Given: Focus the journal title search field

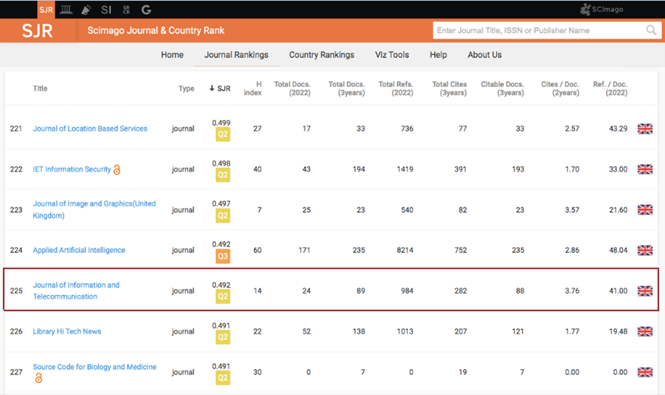Looking at the screenshot, I should point(539,31).
